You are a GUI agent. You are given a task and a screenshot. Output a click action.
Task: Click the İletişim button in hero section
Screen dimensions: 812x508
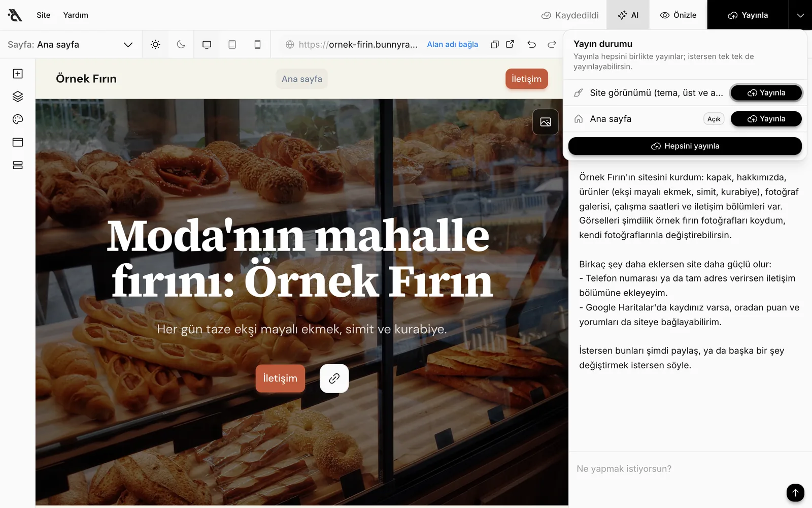(x=280, y=378)
